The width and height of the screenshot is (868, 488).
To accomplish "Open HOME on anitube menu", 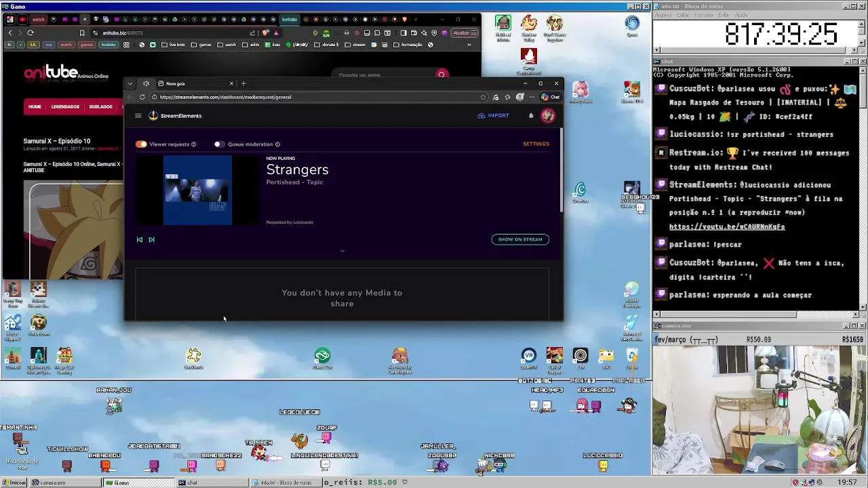I will [35, 106].
